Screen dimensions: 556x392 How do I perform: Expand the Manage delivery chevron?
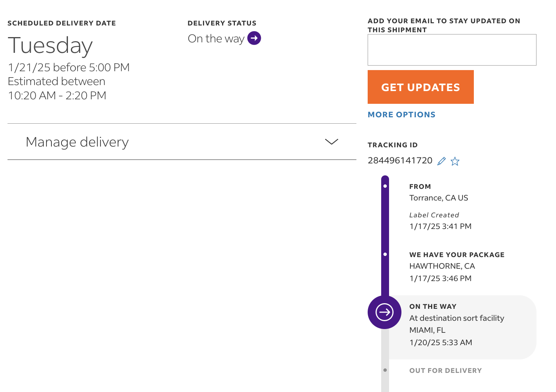click(x=332, y=142)
